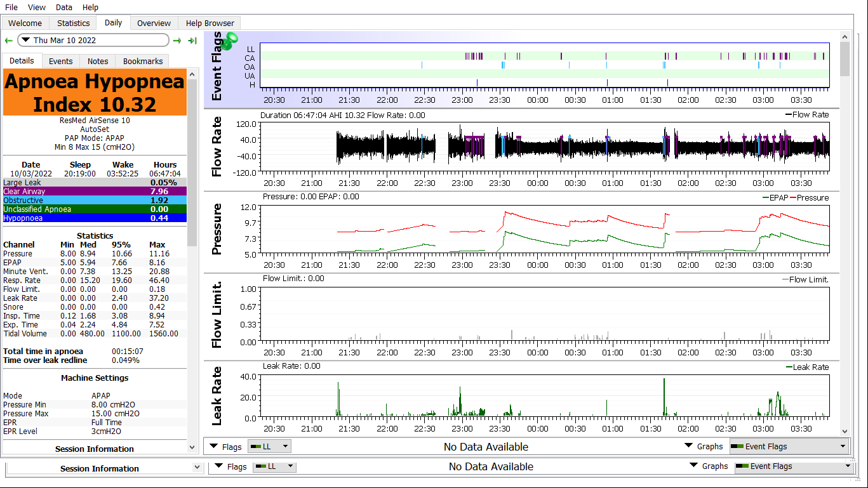Click the Pressure Max 15.00 cmH2O setting
868x488 pixels.
pyautogui.click(x=95, y=414)
